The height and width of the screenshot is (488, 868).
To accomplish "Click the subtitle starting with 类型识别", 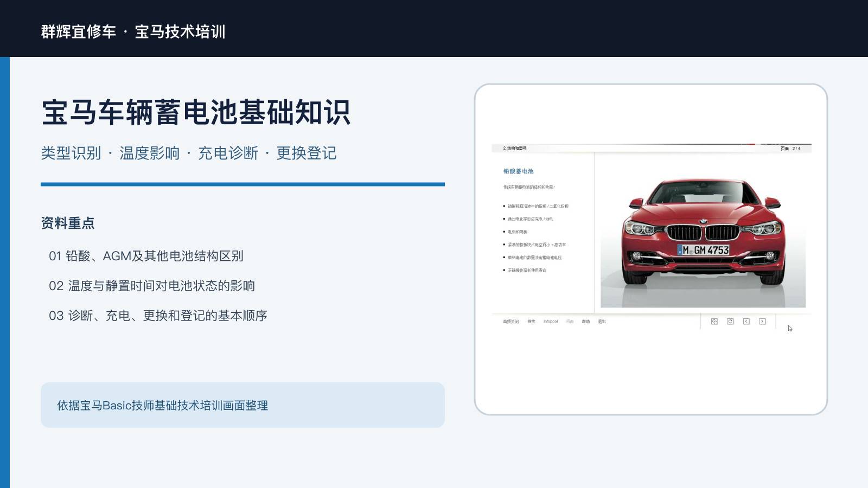I will click(189, 153).
